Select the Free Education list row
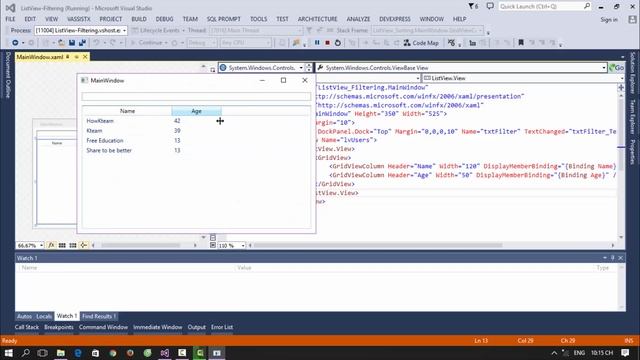Image resolution: width=640 pixels, height=360 pixels. (196, 140)
